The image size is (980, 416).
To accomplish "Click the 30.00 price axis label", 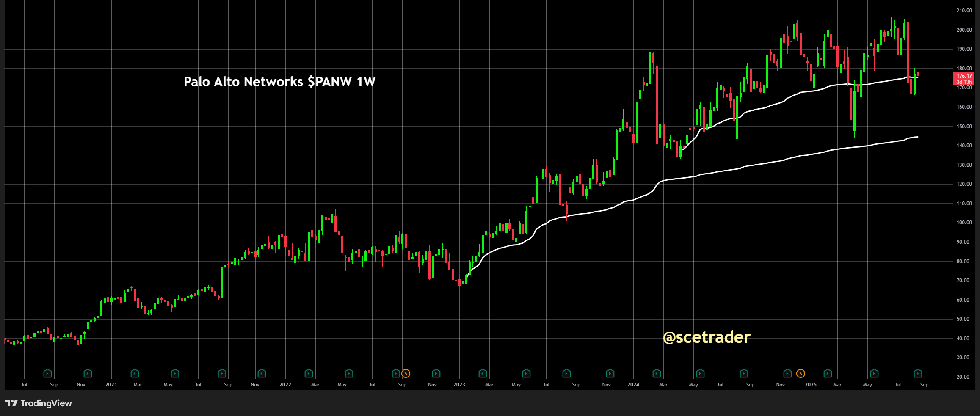I will pos(963,358).
